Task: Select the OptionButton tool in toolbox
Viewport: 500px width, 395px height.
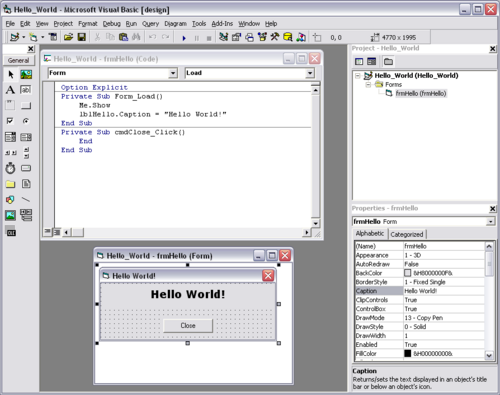Action: pyautogui.click(x=26, y=121)
